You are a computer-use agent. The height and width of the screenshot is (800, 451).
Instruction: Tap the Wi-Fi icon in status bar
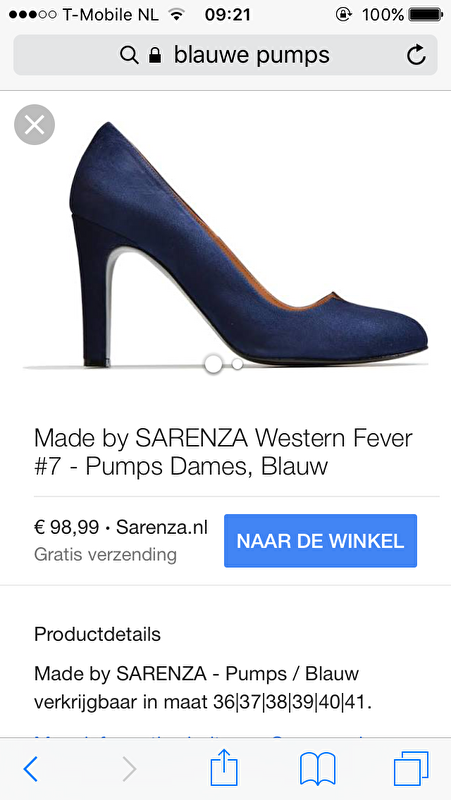click(x=176, y=14)
